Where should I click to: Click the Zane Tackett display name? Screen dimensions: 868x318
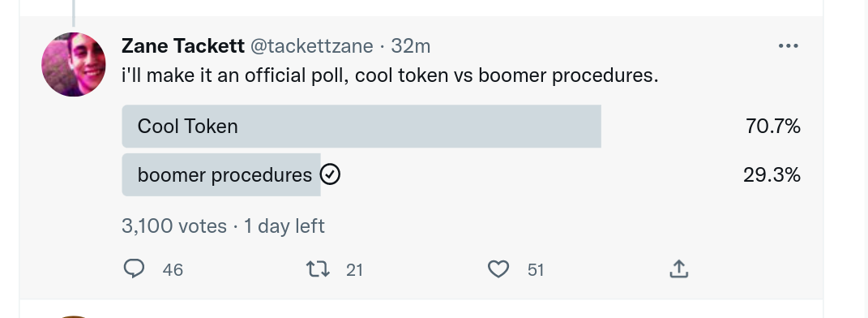click(x=182, y=46)
